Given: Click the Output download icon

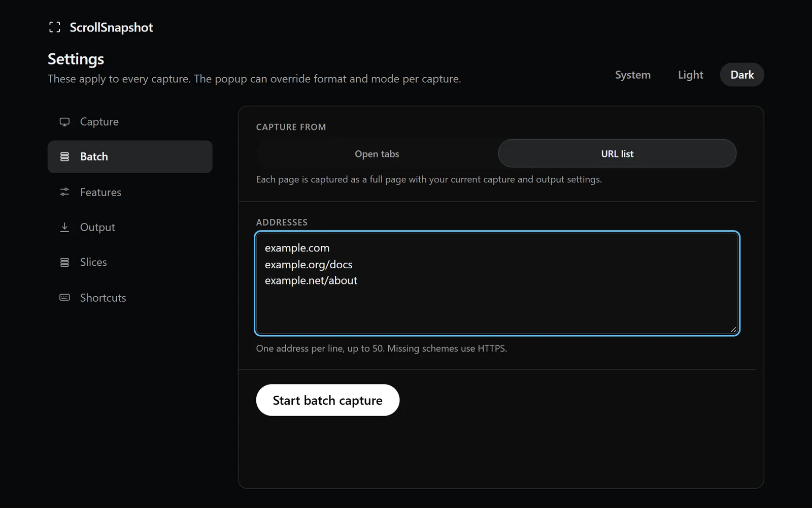Looking at the screenshot, I should (x=64, y=227).
